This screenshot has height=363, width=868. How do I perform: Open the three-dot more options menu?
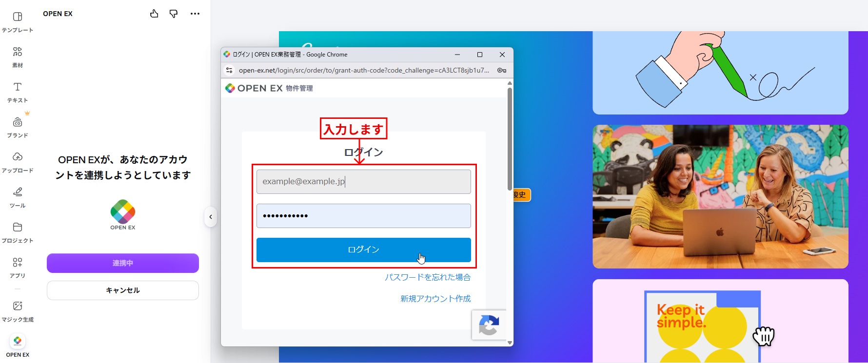[195, 14]
